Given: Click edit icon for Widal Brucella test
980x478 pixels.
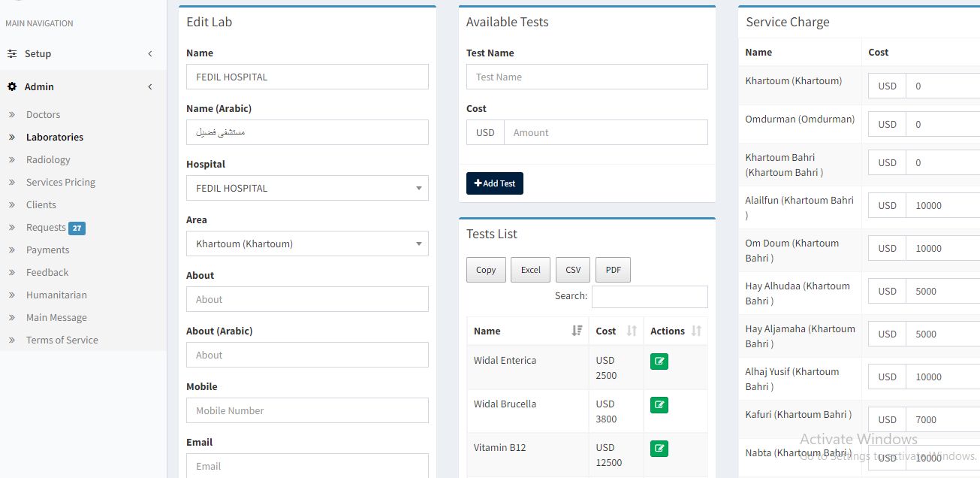Looking at the screenshot, I should [659, 405].
